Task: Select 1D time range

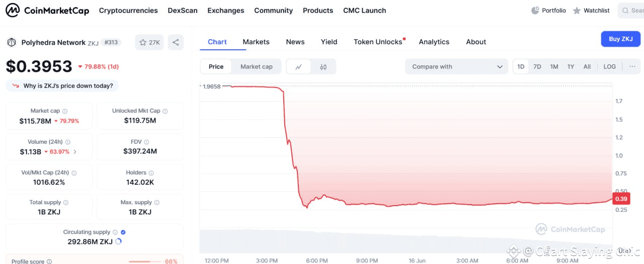Action: click(521, 66)
